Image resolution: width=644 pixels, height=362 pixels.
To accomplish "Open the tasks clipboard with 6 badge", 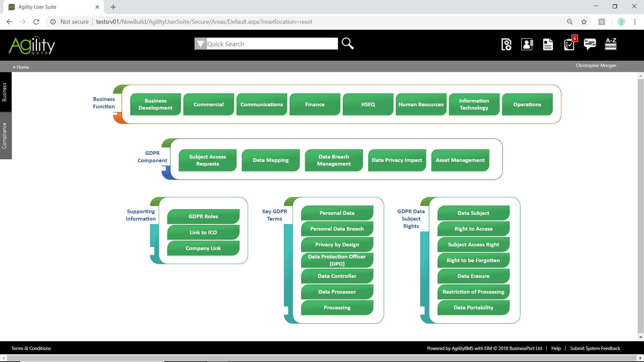I will pos(569,44).
